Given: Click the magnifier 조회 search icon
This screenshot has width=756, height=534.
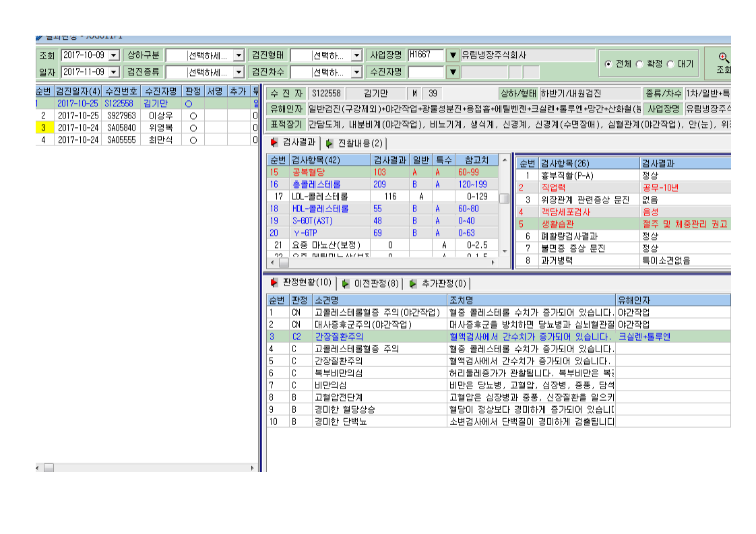Looking at the screenshot, I should [x=723, y=58].
